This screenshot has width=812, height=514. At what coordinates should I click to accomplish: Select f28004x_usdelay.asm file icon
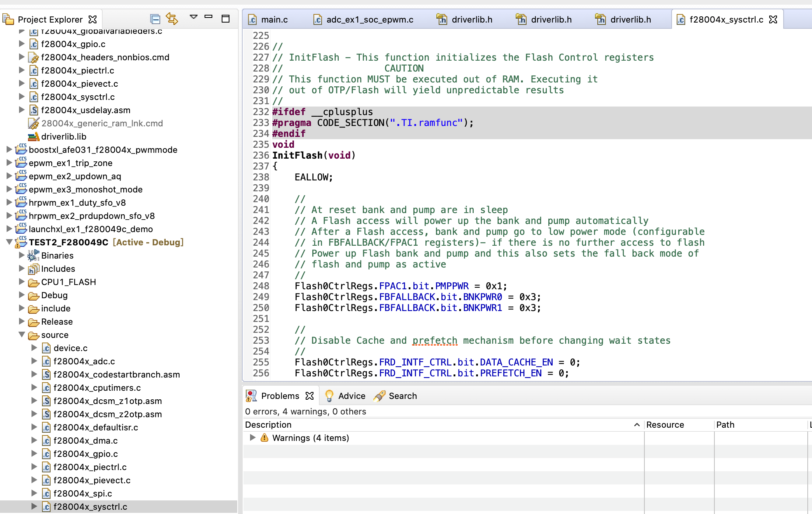click(x=34, y=110)
